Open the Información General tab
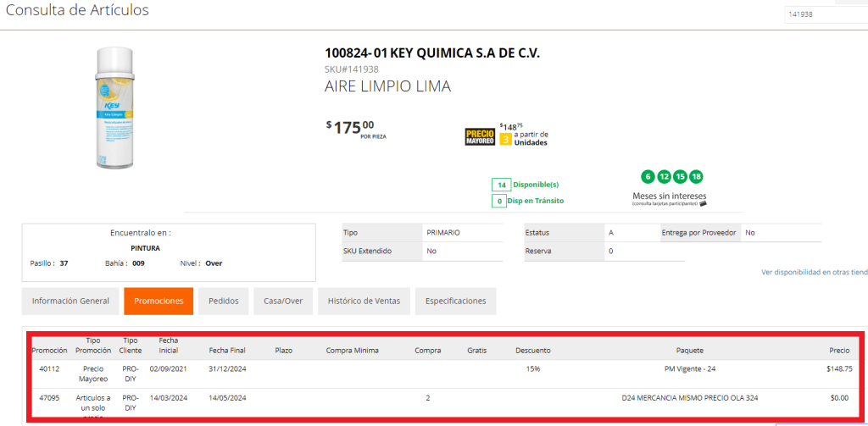This screenshot has height=426, width=868. [x=70, y=301]
